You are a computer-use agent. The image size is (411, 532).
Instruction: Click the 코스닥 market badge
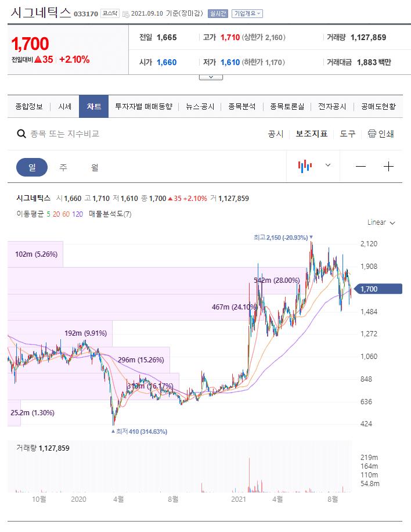(110, 13)
